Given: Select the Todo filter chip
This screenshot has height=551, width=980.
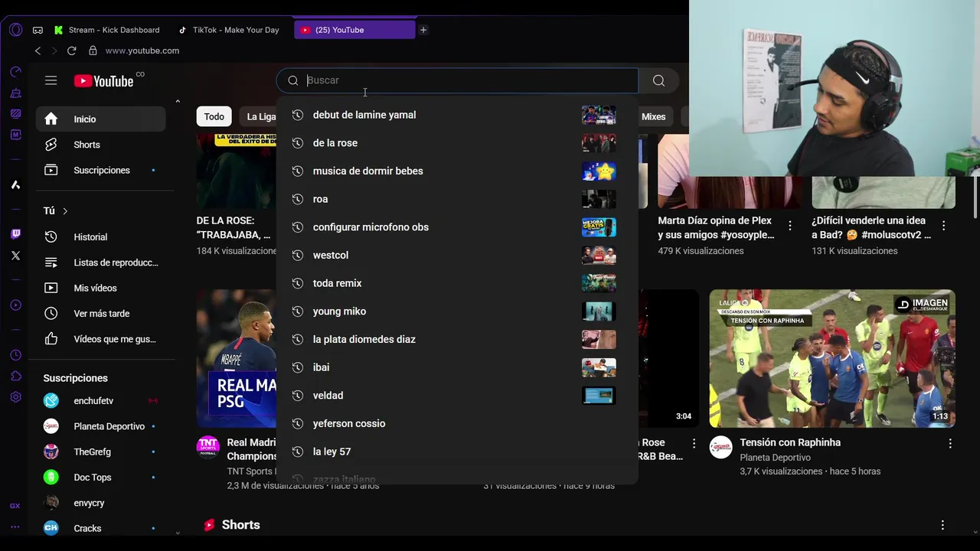Looking at the screenshot, I should 214,116.
